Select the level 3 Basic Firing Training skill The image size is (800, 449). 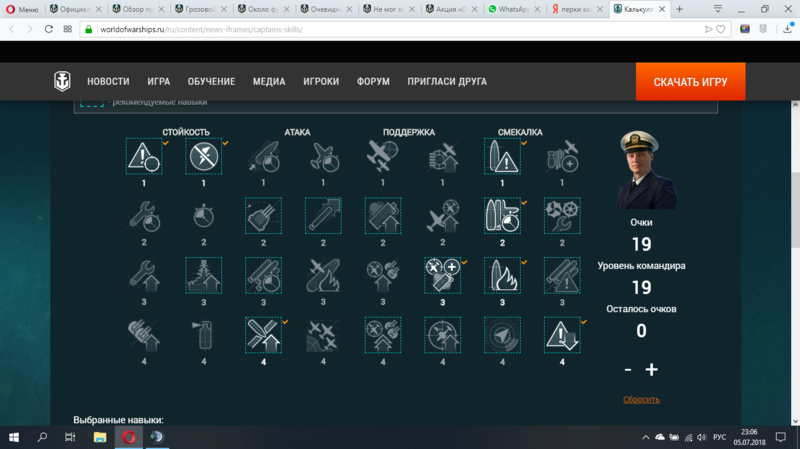383,276
